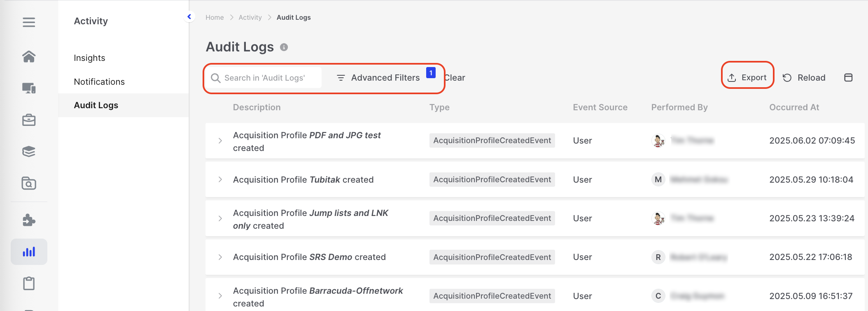Open the devices monitor icon in sidebar

pos(29,88)
